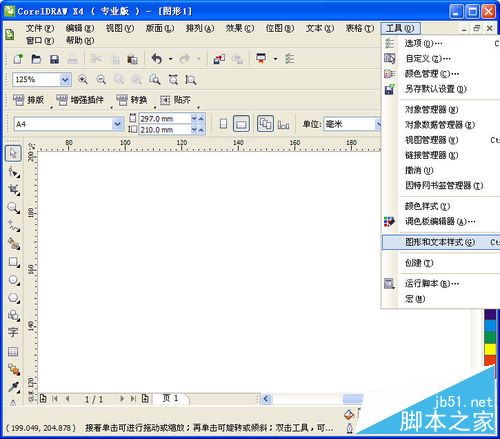Click the Undo arrow icon
The height and width of the screenshot is (439, 500).
click(157, 59)
